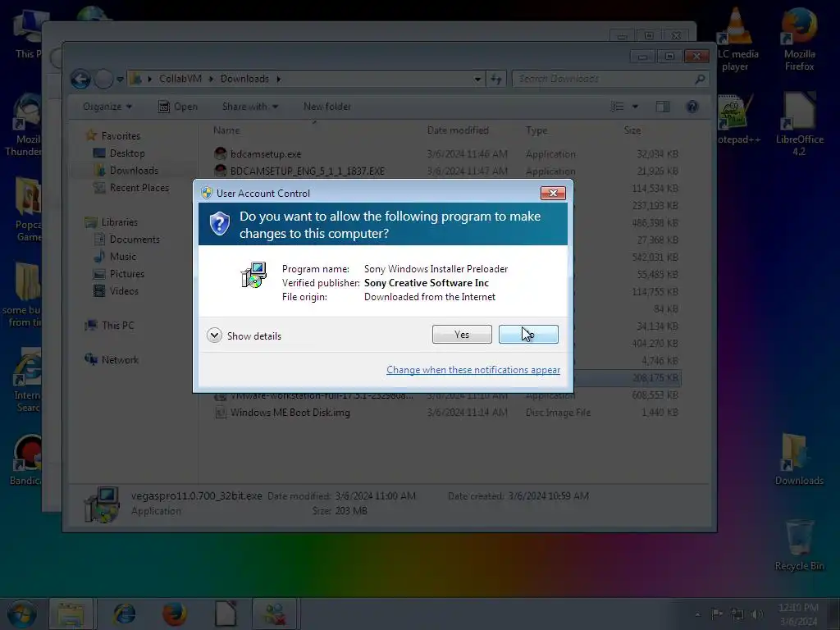This screenshot has height=630, width=840.
Task: Select Libraries in navigation pane
Action: 120,221
